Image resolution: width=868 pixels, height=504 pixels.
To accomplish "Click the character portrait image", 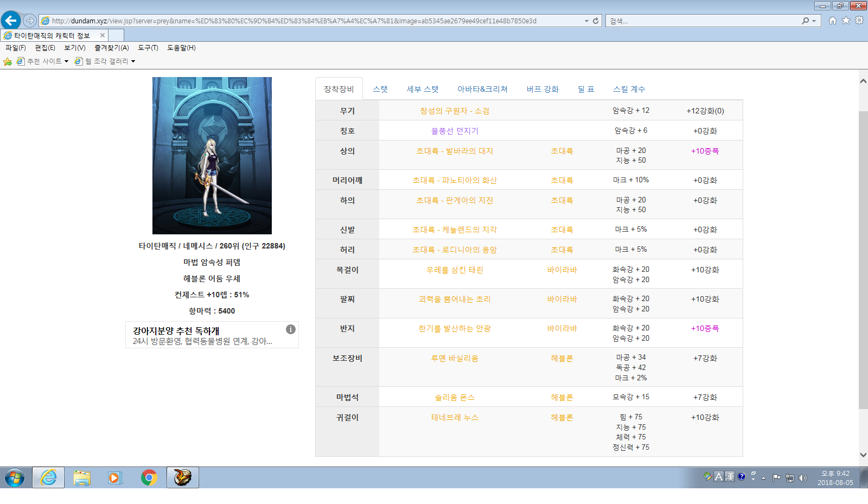I will pos(212,156).
